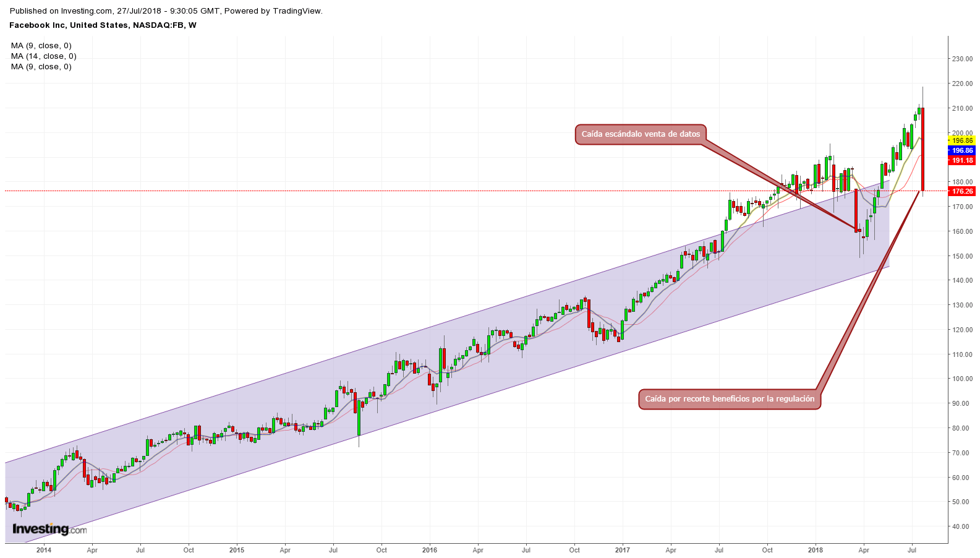Click the red 176.26 current price tag
The height and width of the screenshot is (558, 980).
(962, 192)
